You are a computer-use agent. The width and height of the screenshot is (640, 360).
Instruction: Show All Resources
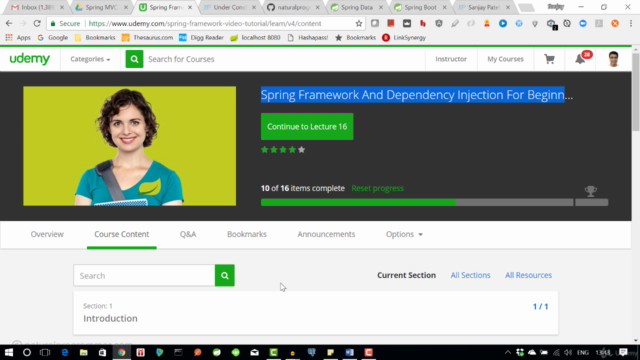coord(528,275)
